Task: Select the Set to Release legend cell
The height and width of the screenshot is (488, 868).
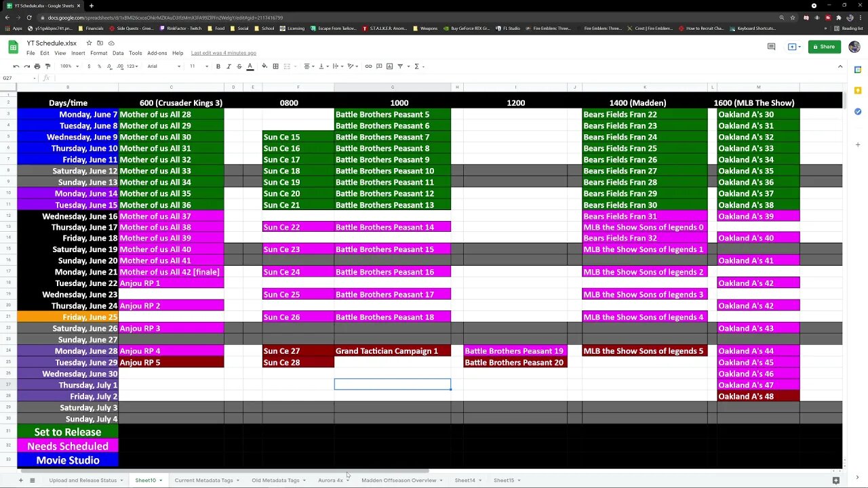Action: pyautogui.click(x=68, y=432)
